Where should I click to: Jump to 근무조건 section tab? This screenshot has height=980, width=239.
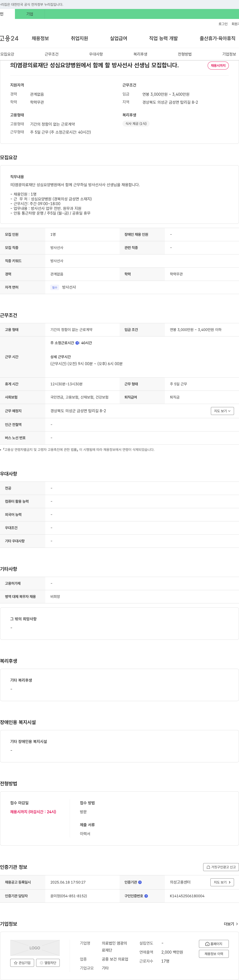click(x=52, y=54)
